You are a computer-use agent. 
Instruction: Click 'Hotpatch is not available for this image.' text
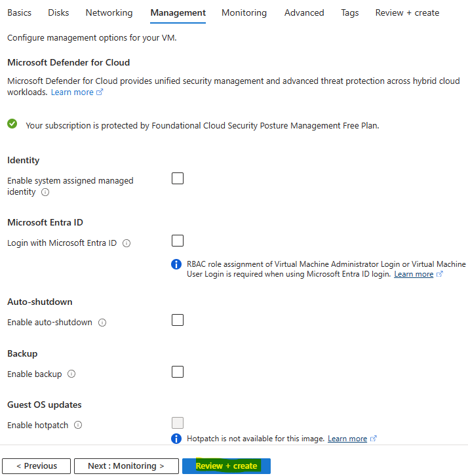click(256, 439)
